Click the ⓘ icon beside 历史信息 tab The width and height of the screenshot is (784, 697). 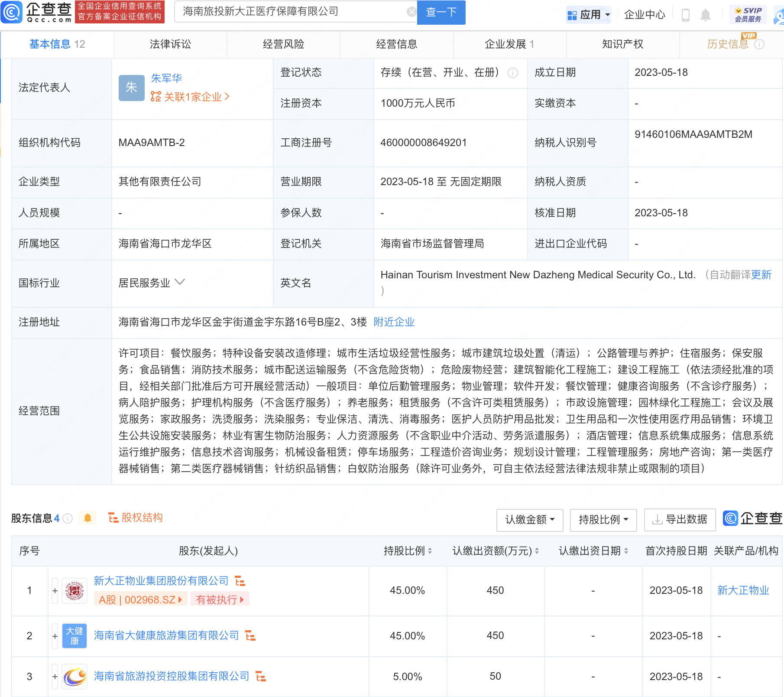[x=760, y=44]
